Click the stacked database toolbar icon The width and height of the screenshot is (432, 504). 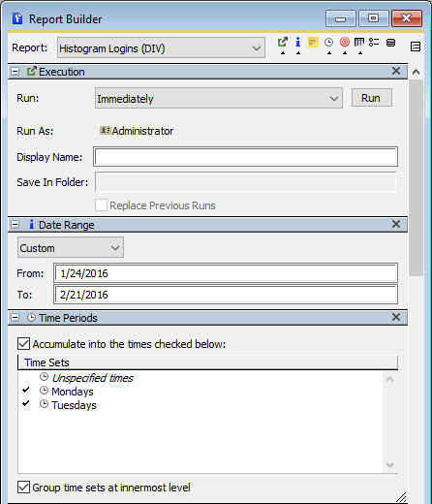390,43
